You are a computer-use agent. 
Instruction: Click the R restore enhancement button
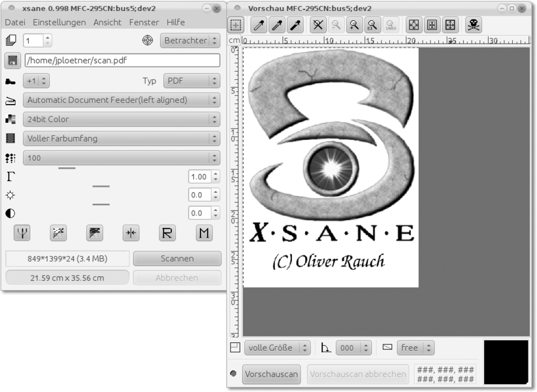pos(167,233)
